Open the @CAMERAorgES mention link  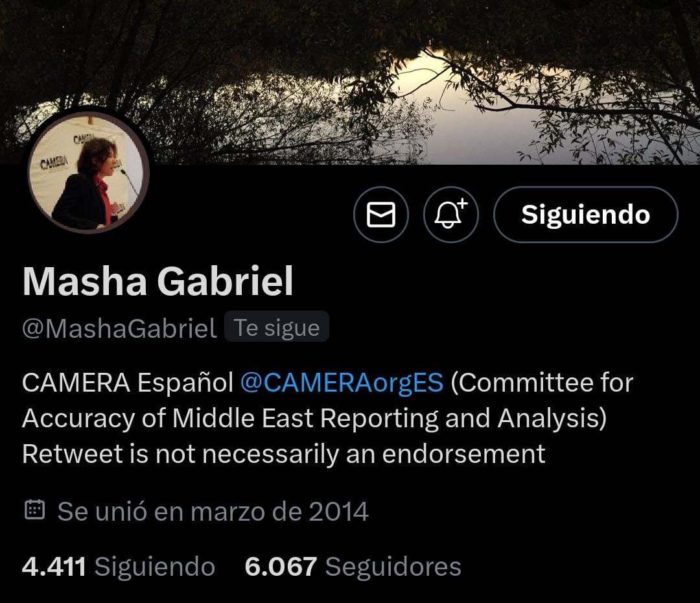[342, 383]
